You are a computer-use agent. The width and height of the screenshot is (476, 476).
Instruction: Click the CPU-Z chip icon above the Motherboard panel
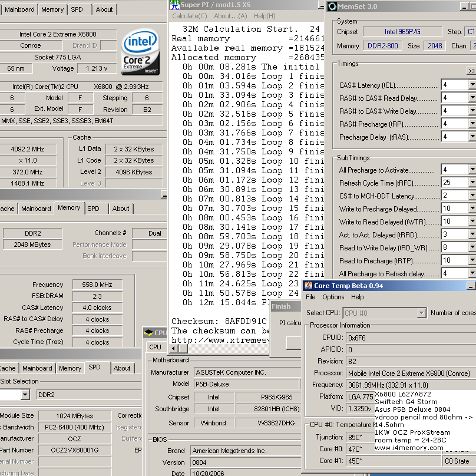point(148,333)
